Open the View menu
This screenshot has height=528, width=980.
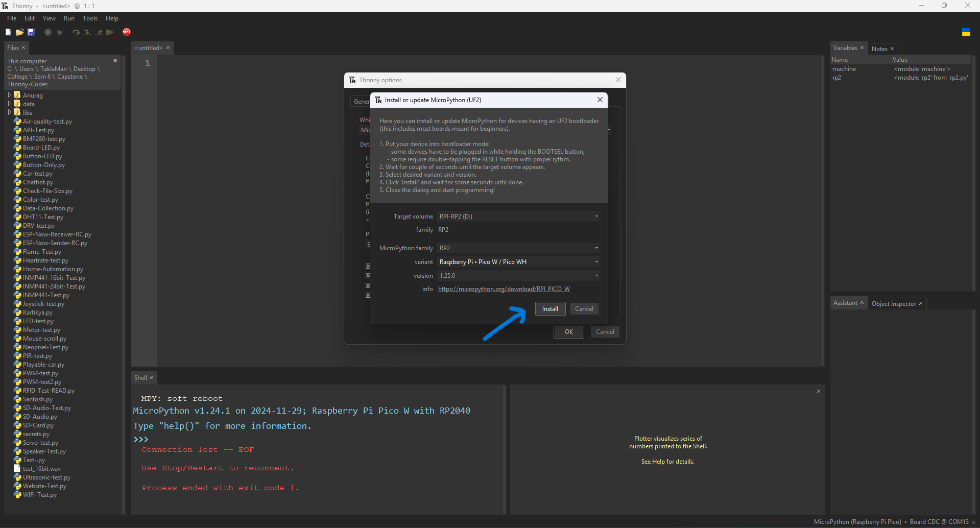[49, 18]
